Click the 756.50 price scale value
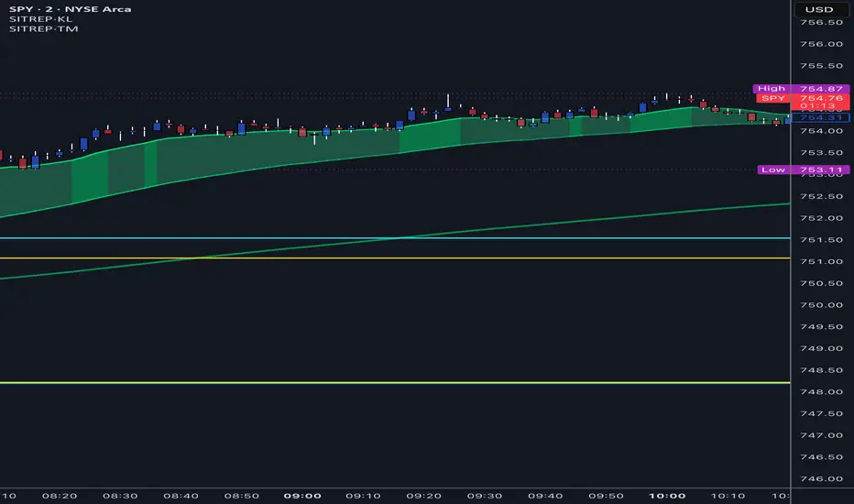Viewport: 854px width, 504px height. 821,22
